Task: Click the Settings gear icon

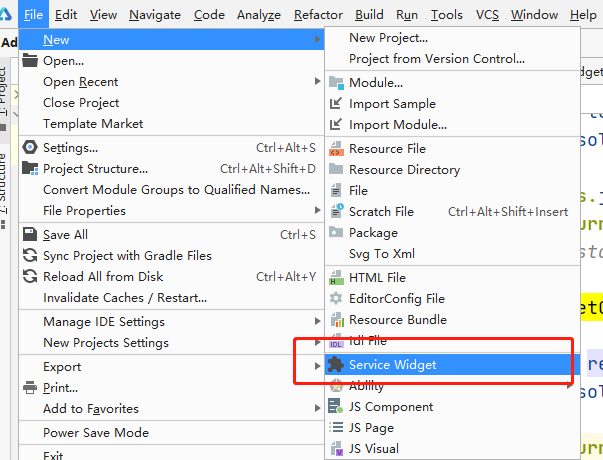Action: click(x=29, y=148)
